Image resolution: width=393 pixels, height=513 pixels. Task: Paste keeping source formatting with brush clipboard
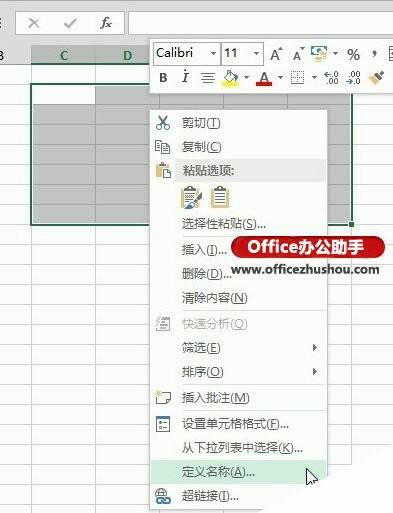(x=191, y=197)
